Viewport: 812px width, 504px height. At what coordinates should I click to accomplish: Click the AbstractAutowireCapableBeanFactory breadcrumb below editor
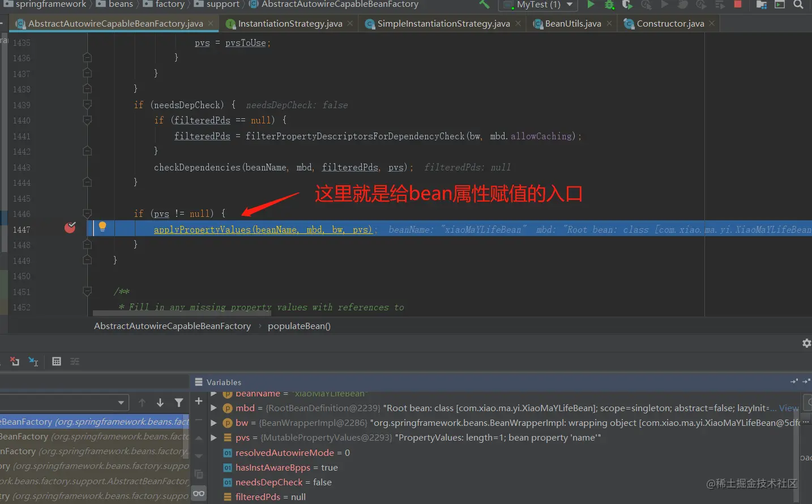coord(172,326)
